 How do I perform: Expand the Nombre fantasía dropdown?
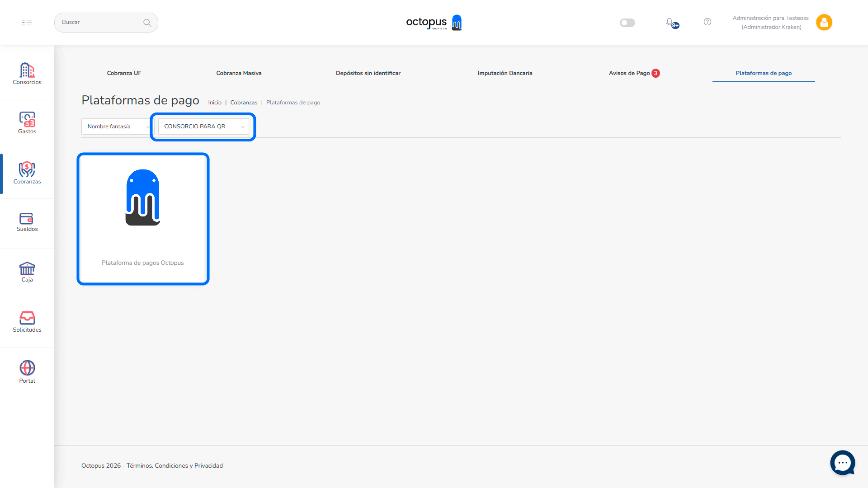(117, 127)
